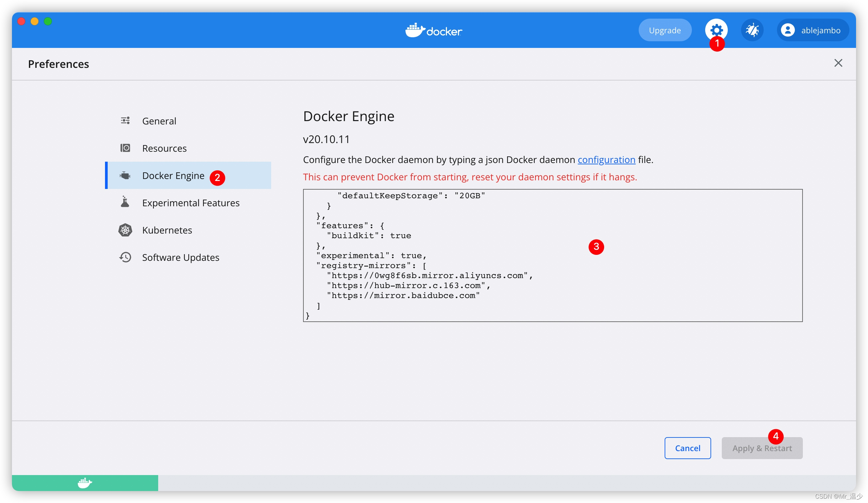
Task: Open Settings via the gear icon
Action: (x=716, y=30)
